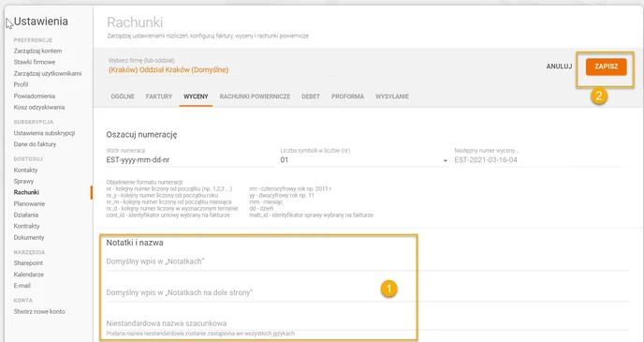Screen dimensions: 644x342
Task: Click Stwórz nowe konto
Action: point(39,312)
